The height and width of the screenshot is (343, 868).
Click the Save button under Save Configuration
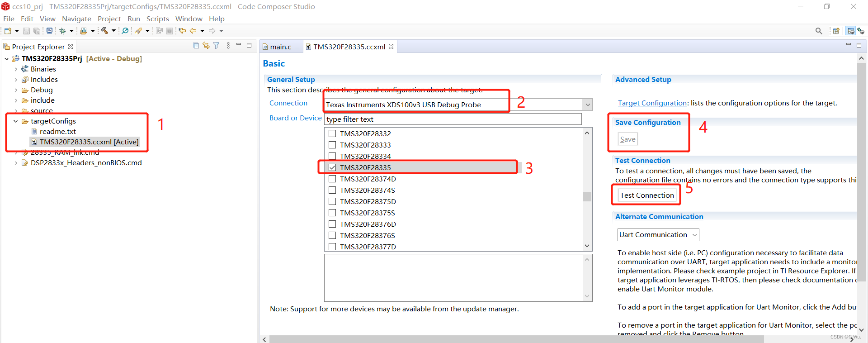pyautogui.click(x=628, y=139)
